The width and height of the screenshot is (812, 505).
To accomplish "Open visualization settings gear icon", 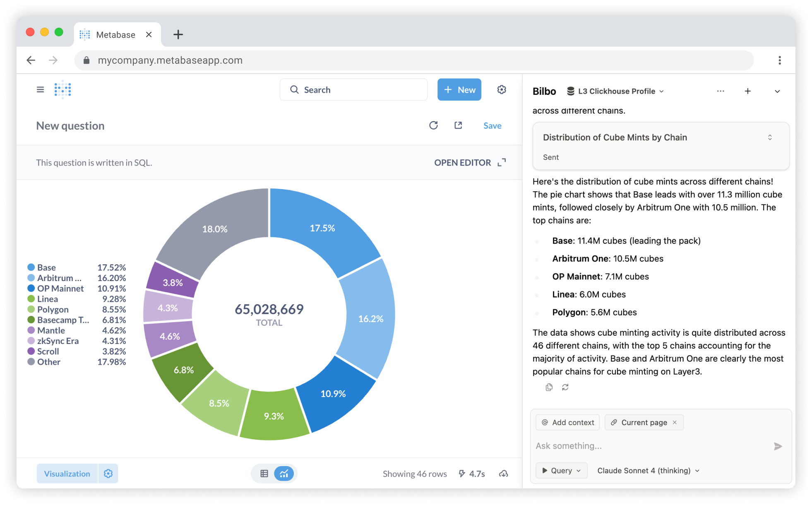I will (108, 474).
